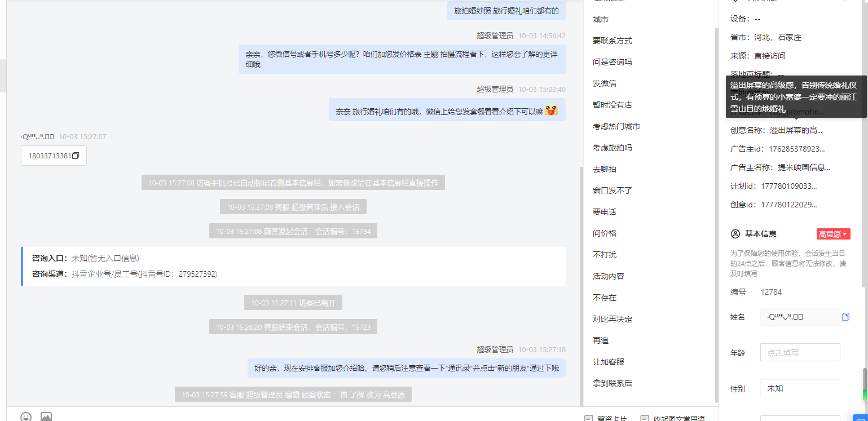The height and width of the screenshot is (421, 868).
Task: Click the 对比再决定 phrase entry
Action: tap(613, 319)
